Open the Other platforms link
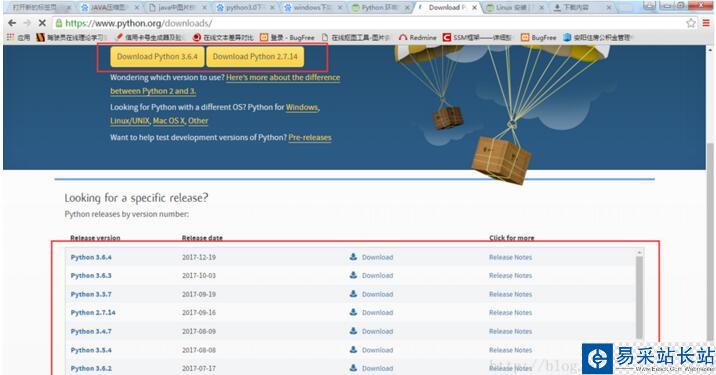Screen dimensions: 716x375 coord(198,121)
